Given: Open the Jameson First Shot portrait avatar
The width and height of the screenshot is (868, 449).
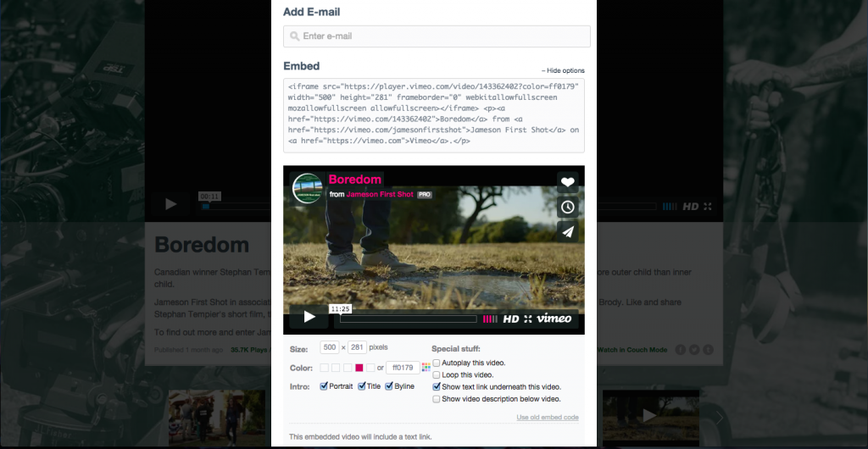Looking at the screenshot, I should [x=307, y=188].
